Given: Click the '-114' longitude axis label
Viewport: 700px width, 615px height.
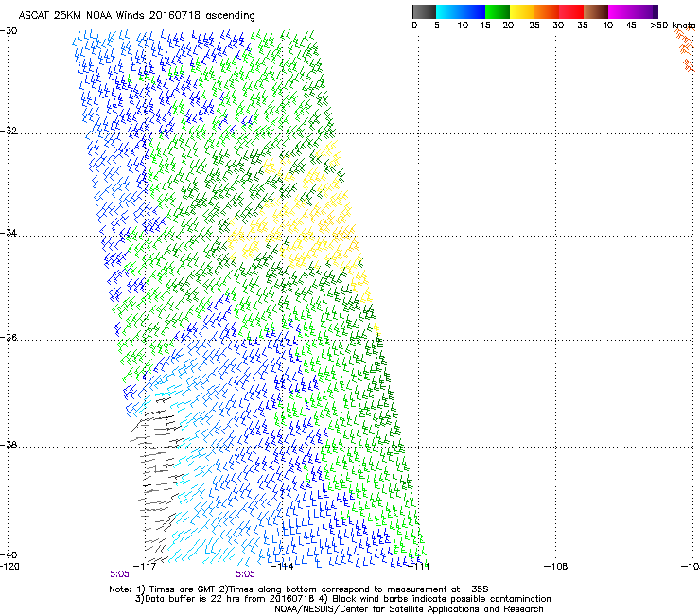Looking at the screenshot, I should pos(282,567).
